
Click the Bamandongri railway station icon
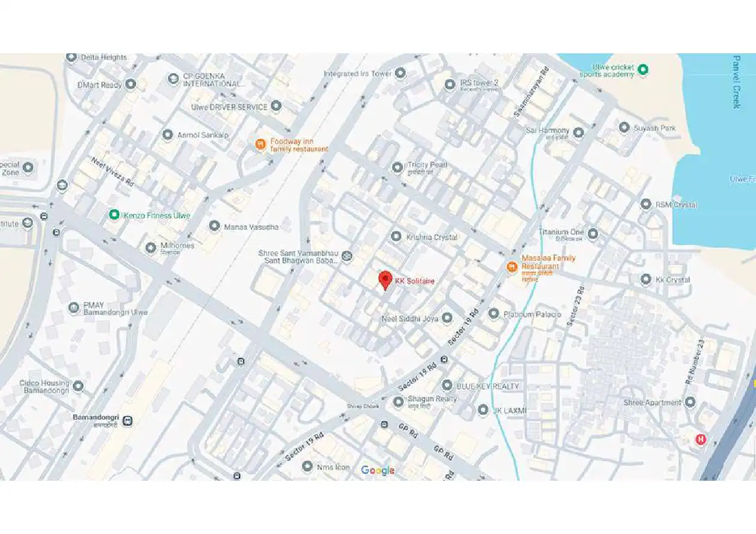coord(127,421)
